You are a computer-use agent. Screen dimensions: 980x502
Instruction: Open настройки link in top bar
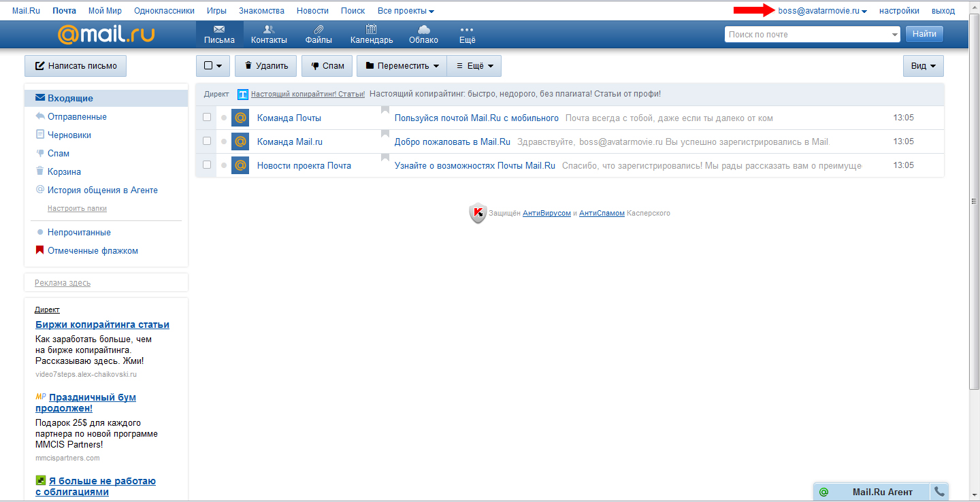899,11
